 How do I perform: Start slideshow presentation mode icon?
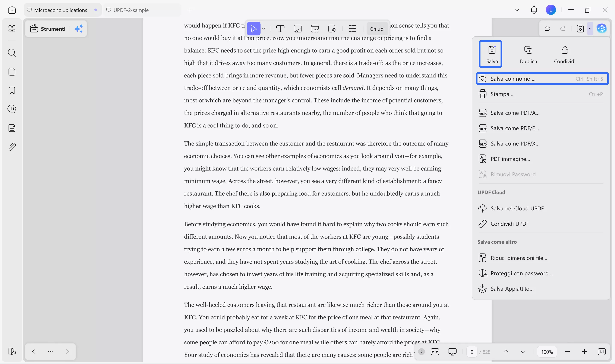[x=452, y=351]
